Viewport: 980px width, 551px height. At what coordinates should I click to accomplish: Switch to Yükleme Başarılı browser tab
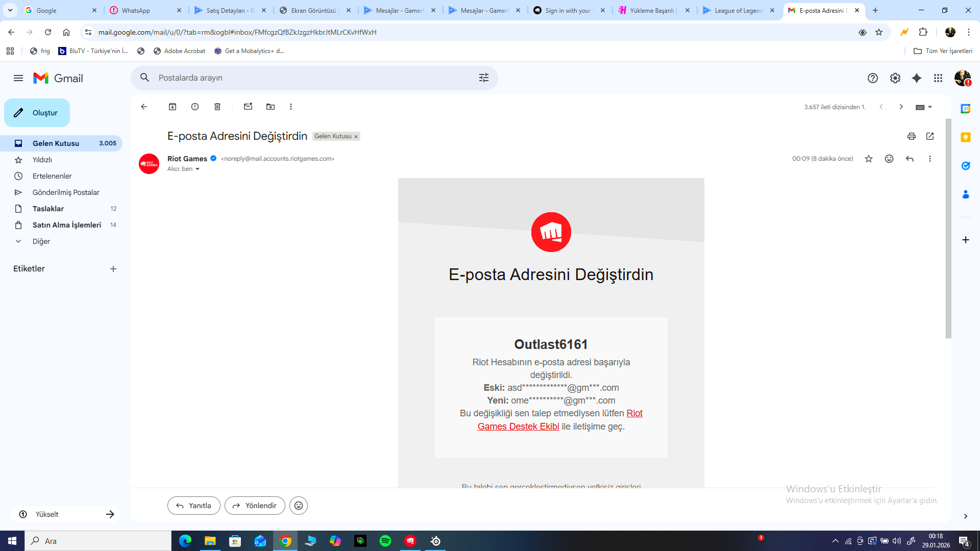click(654, 10)
